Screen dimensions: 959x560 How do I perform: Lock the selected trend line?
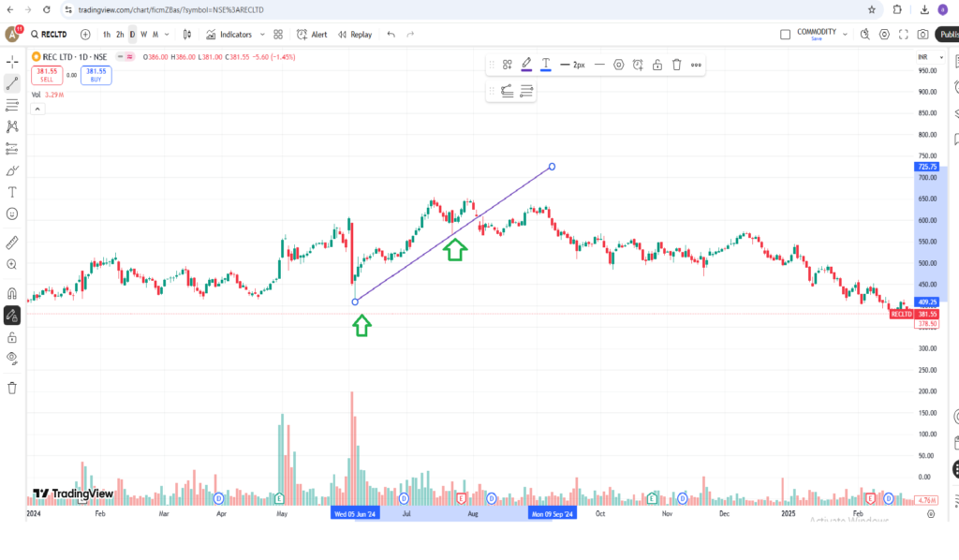[657, 65]
